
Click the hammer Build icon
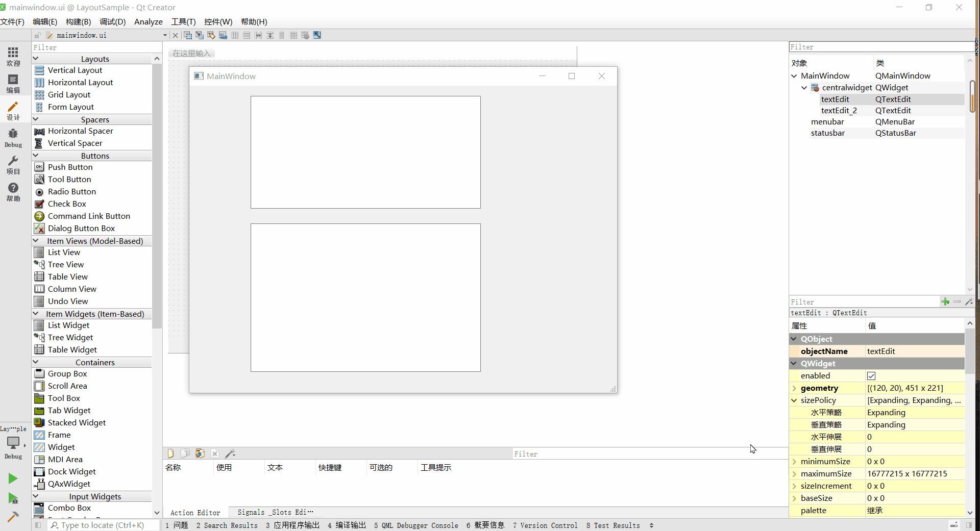[x=13, y=516]
